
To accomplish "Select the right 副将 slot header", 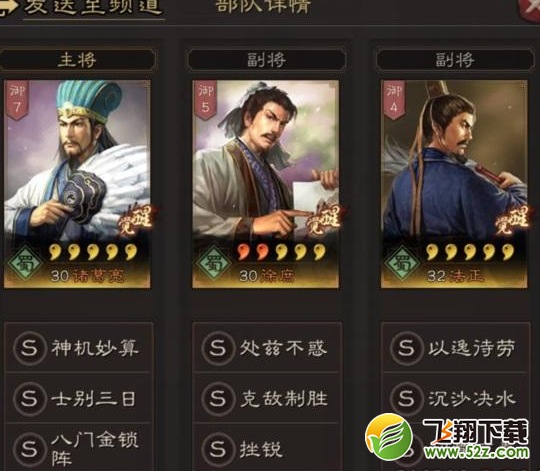I will point(455,60).
